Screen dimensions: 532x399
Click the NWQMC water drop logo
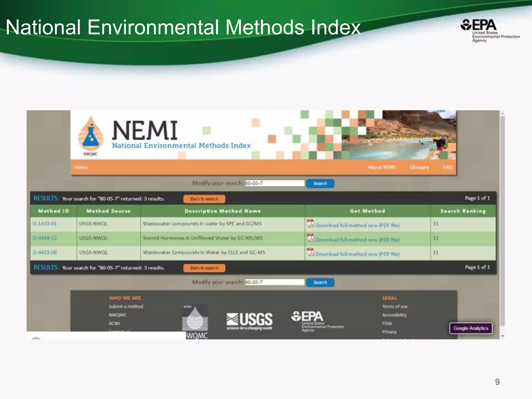click(195, 321)
